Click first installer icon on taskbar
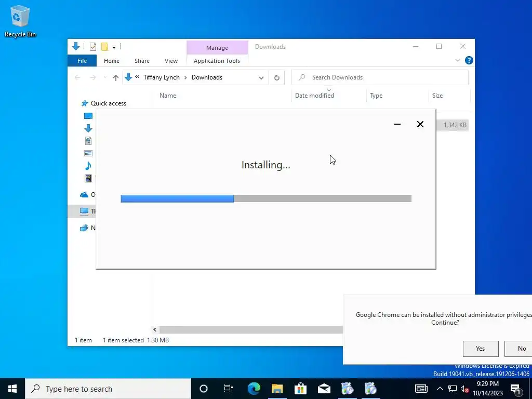 (x=348, y=389)
